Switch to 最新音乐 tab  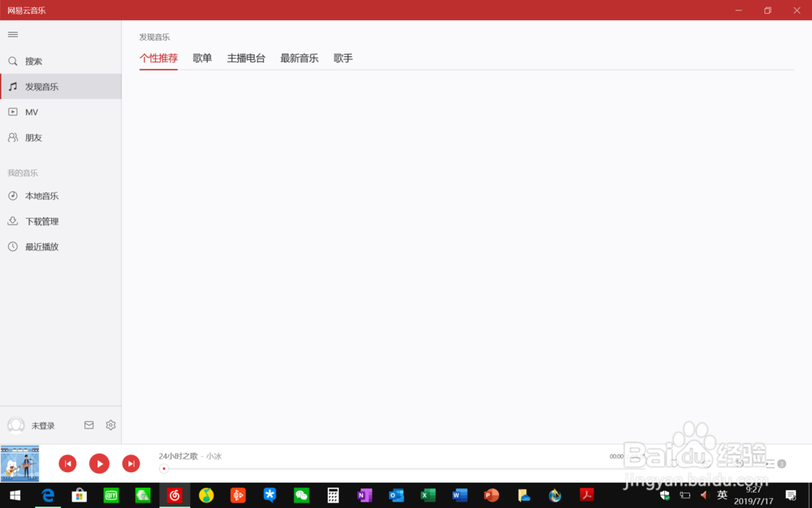(300, 58)
